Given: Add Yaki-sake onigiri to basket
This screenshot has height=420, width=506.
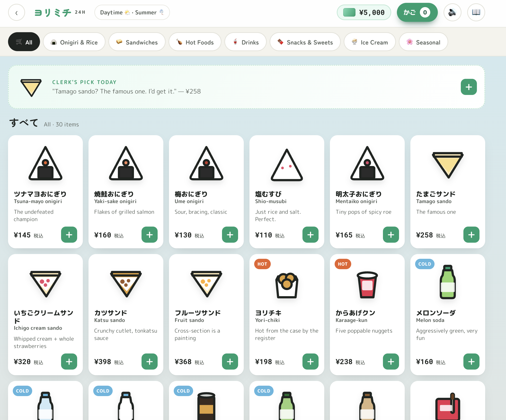Looking at the screenshot, I should [149, 235].
